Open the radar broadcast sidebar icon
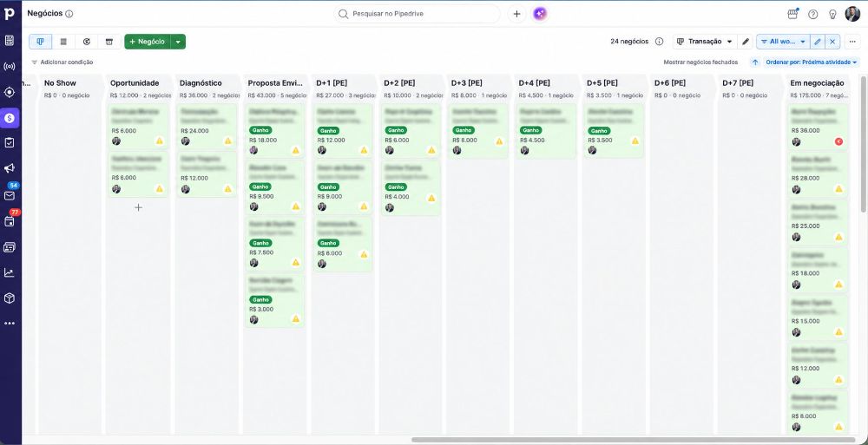The width and height of the screenshot is (868, 445). 10,67
